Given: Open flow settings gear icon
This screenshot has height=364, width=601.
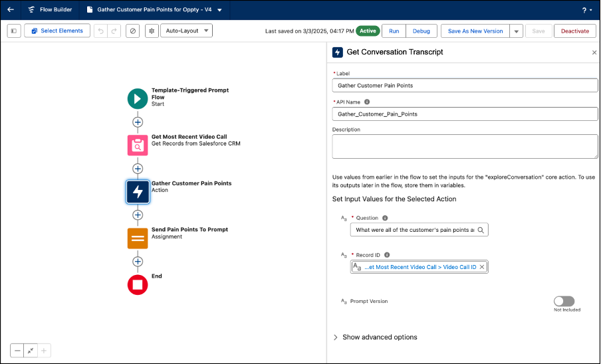Looking at the screenshot, I should (152, 31).
